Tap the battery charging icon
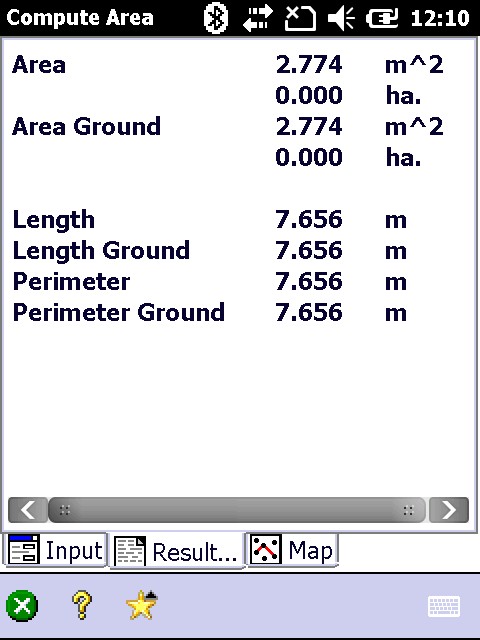 382,19
